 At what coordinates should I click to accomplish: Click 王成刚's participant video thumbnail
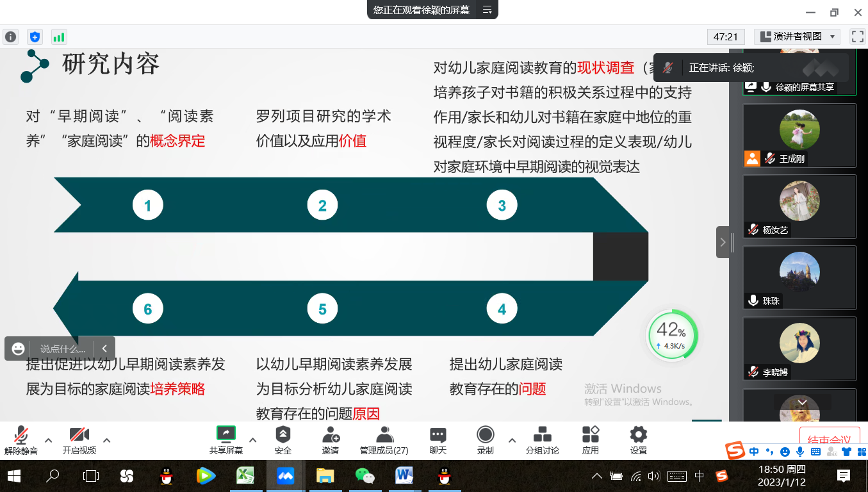tap(799, 135)
